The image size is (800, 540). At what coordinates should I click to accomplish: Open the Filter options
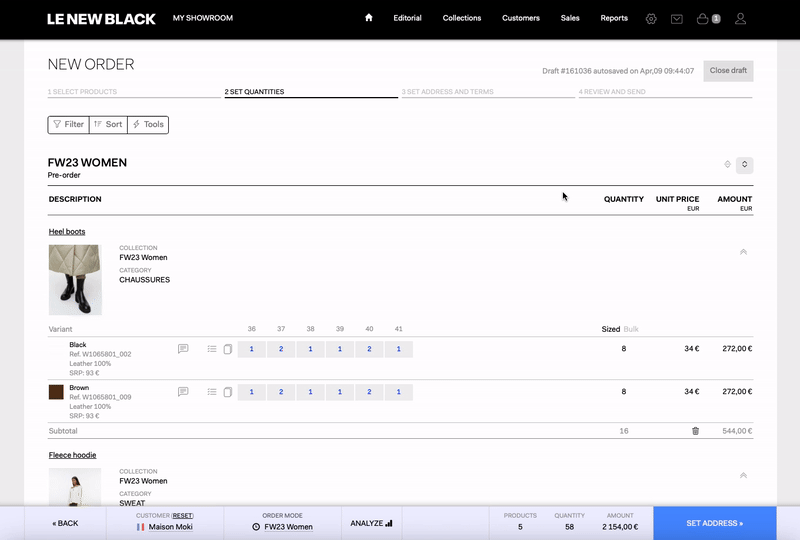[x=68, y=125]
